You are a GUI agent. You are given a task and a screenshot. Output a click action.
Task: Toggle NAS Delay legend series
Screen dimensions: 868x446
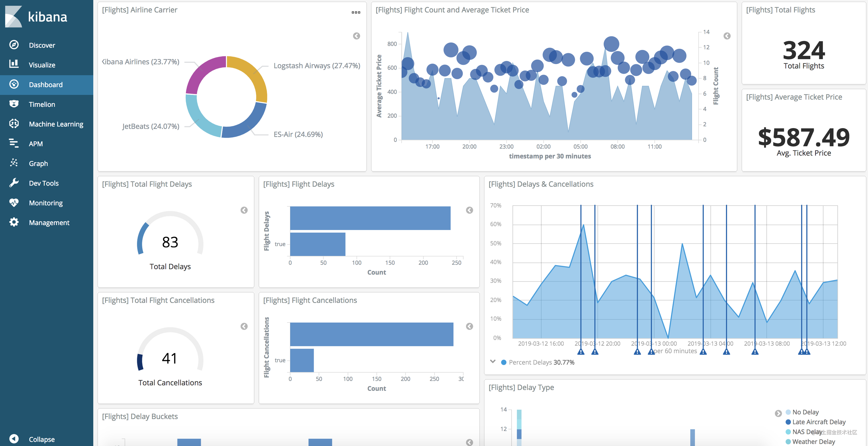[x=804, y=432]
